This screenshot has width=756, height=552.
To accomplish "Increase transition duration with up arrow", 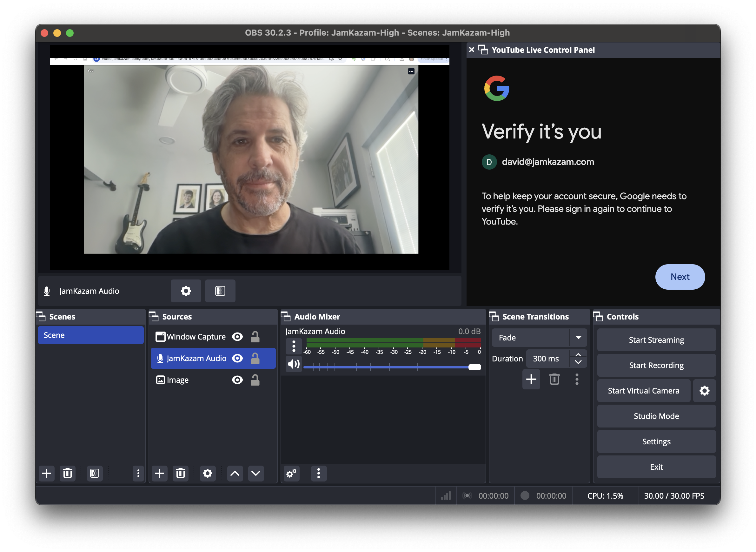I will (x=578, y=355).
